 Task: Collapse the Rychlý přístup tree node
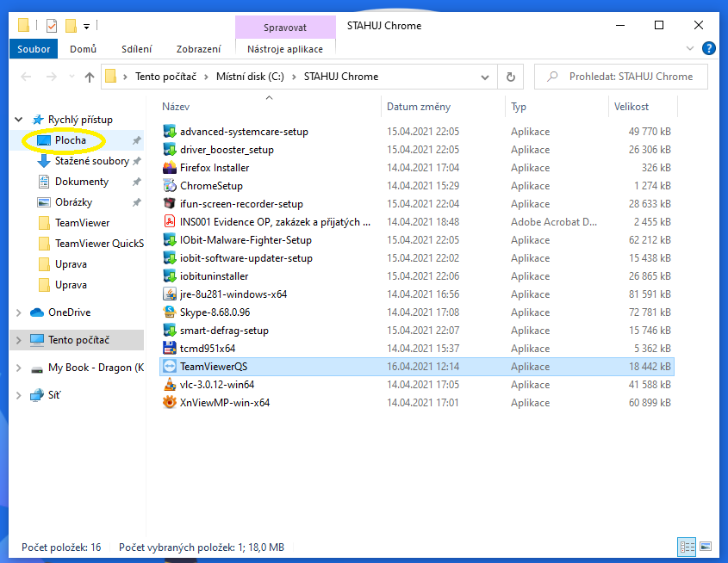tap(19, 120)
